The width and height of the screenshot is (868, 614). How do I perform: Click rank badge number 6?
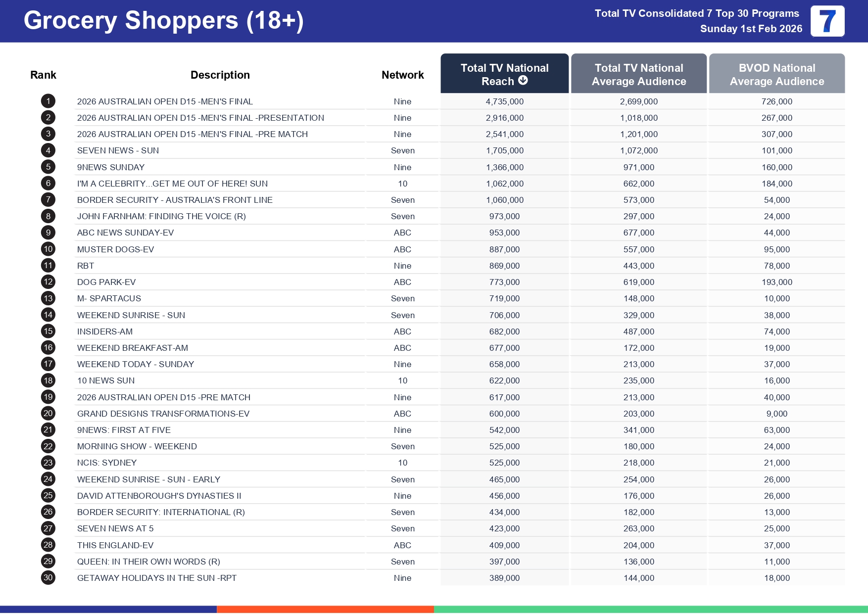pyautogui.click(x=48, y=184)
